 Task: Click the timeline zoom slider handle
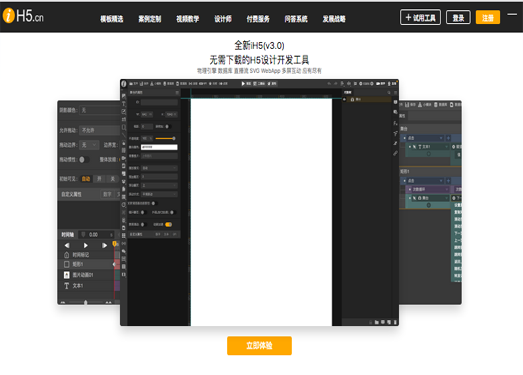(x=86, y=302)
